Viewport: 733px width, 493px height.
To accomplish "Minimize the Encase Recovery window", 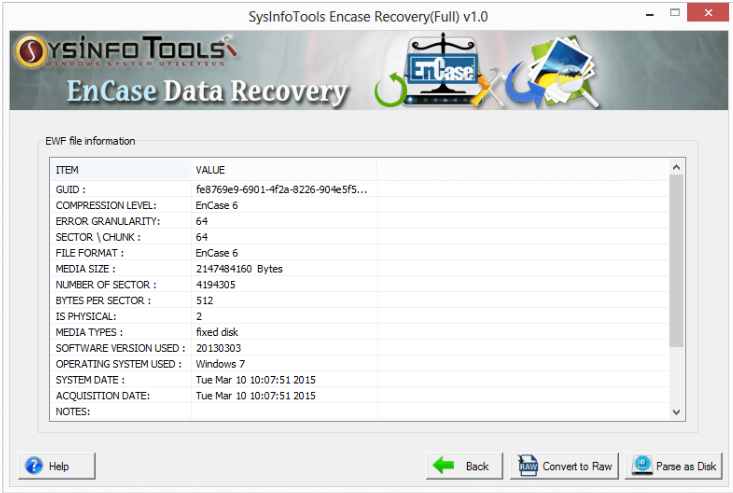I will point(650,14).
